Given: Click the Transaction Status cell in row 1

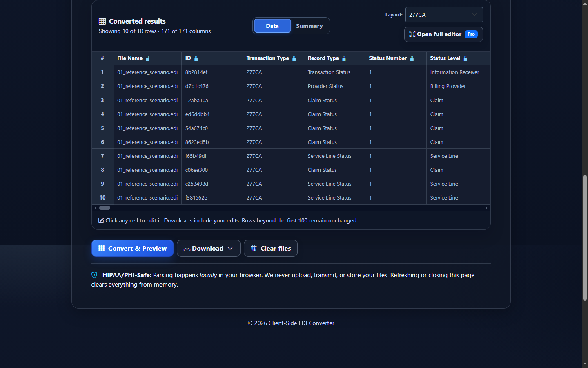Looking at the screenshot, I should click(334, 72).
